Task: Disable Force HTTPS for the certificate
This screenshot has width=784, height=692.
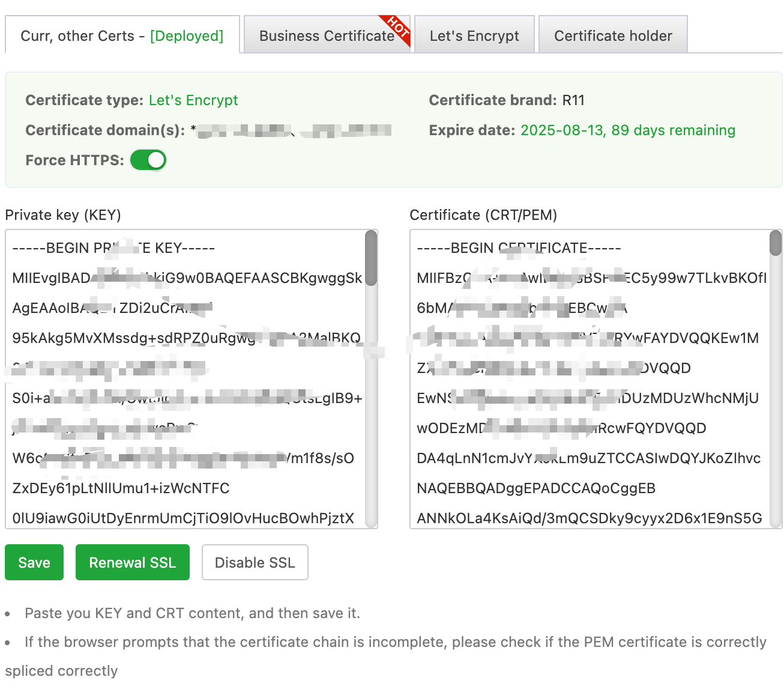Action: click(148, 160)
